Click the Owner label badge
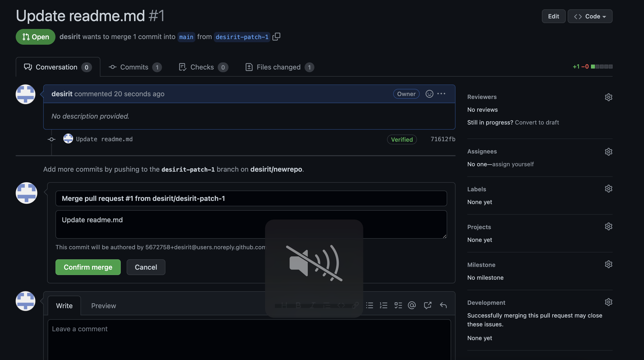The image size is (644, 360). 406,94
